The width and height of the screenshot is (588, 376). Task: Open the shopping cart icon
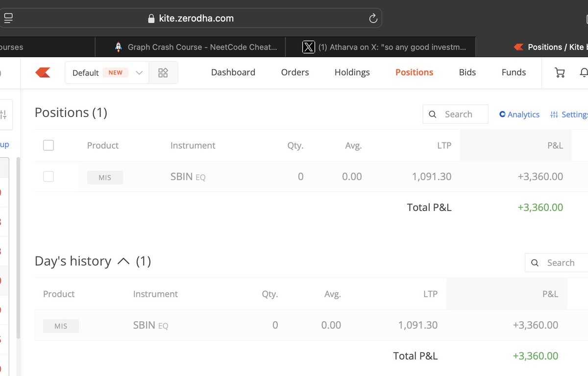tap(559, 72)
